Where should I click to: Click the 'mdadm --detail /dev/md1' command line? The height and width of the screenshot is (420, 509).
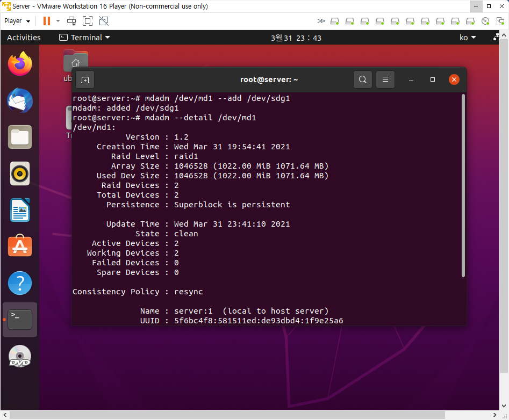point(164,118)
